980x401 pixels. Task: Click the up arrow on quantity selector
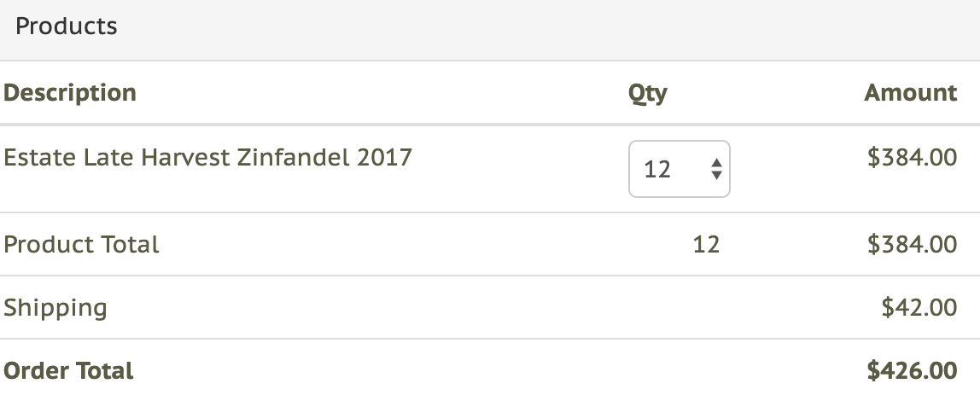click(716, 163)
